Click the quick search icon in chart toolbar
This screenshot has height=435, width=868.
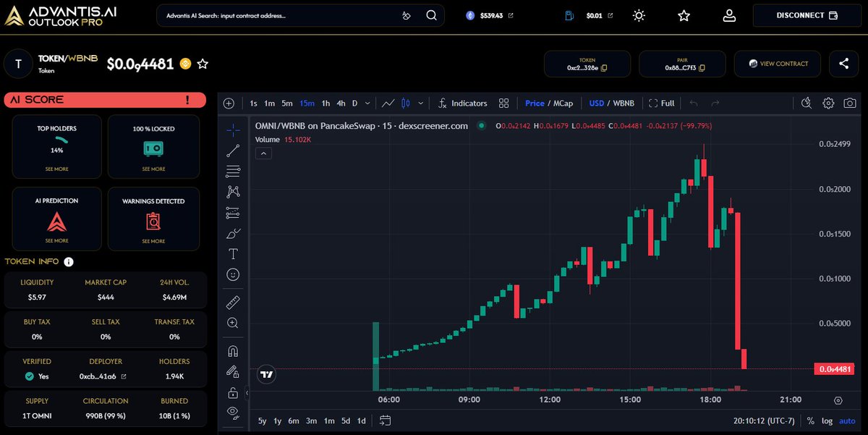(808, 104)
